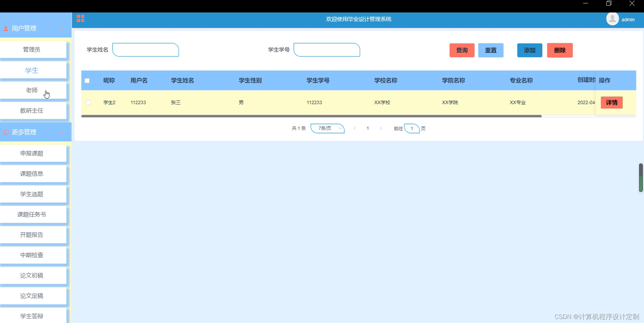Click the XX专业 cell

coord(518,102)
